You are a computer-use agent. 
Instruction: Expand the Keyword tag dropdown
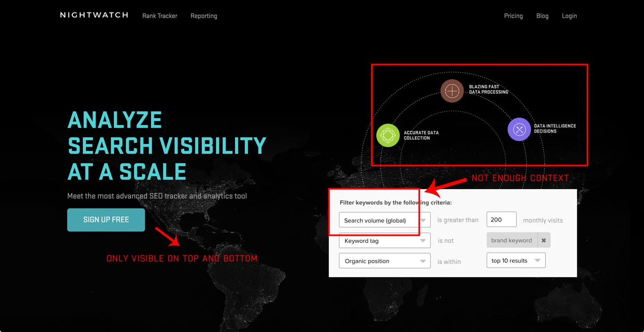pyautogui.click(x=385, y=241)
